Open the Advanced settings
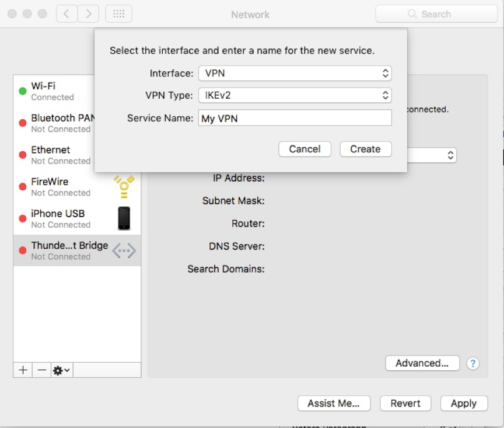The image size is (504, 428). click(x=422, y=363)
